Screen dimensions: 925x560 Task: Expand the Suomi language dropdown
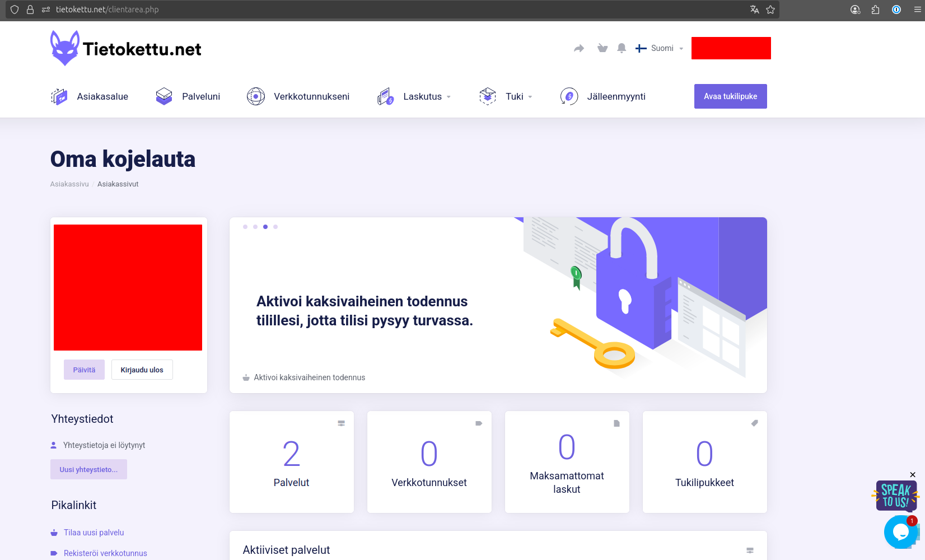click(660, 49)
